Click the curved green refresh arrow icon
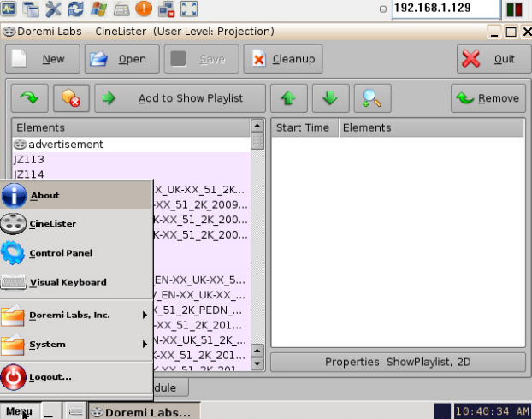Image resolution: width=532 pixels, height=419 pixels. click(30, 98)
